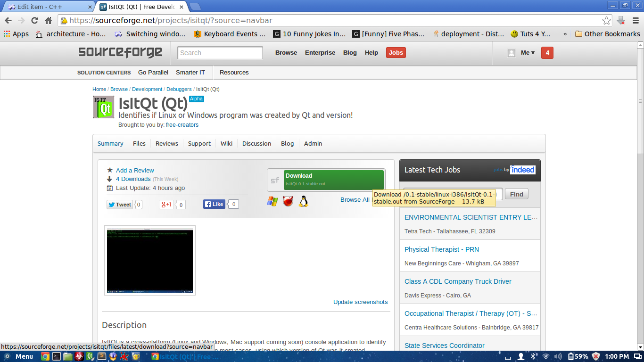Switch to the Files tab
Image resolution: width=644 pixels, height=362 pixels.
coord(139,144)
